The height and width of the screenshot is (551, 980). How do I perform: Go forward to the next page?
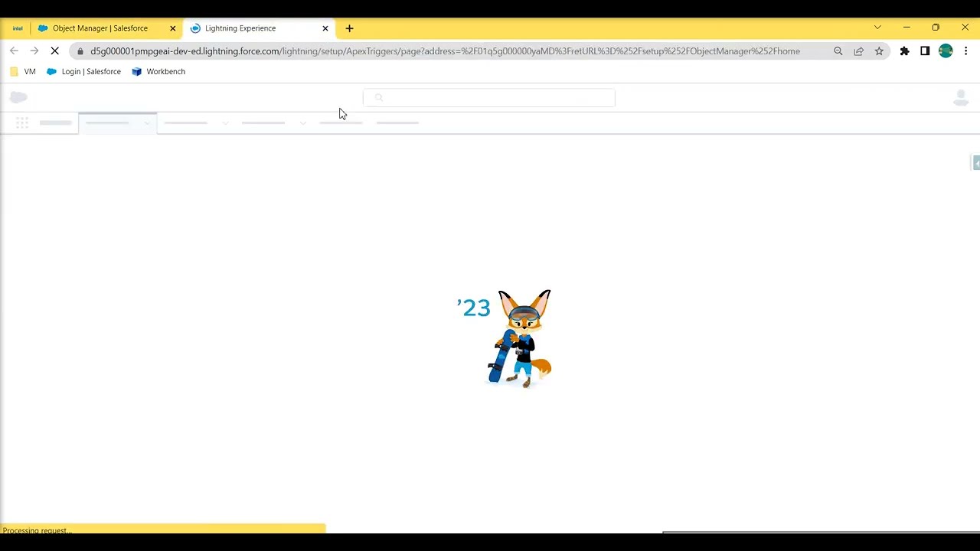[x=34, y=51]
